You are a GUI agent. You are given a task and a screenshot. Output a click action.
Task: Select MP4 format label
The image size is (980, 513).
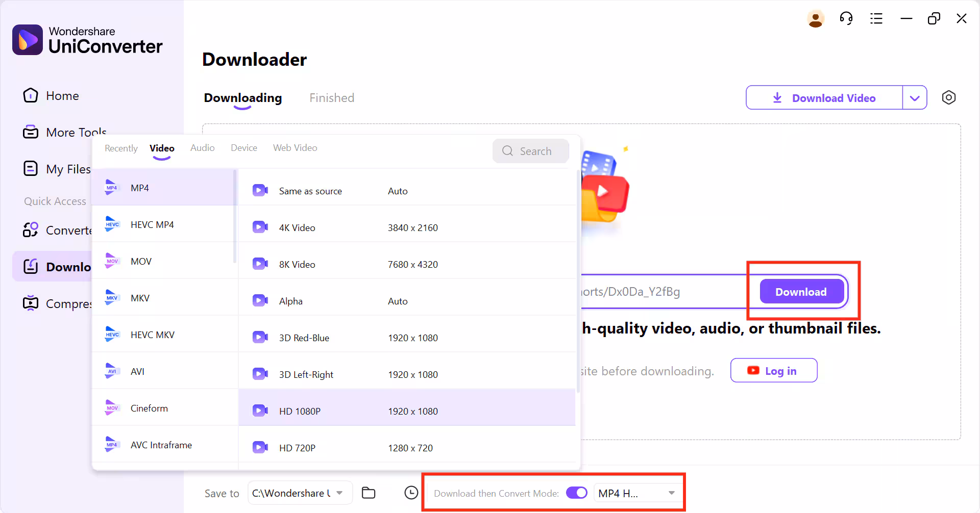pyautogui.click(x=140, y=188)
